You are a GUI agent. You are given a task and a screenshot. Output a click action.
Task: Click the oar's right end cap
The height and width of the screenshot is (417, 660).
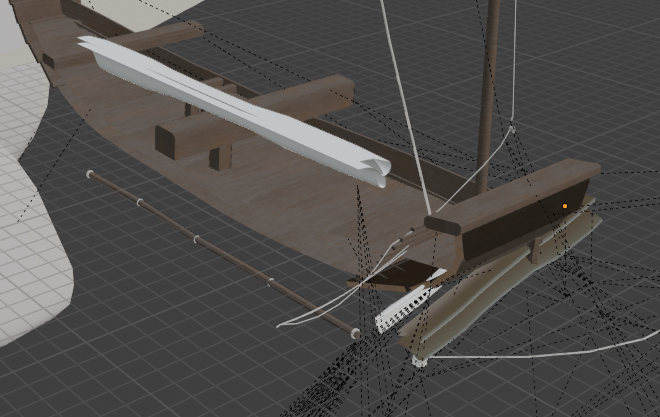pyautogui.click(x=356, y=329)
